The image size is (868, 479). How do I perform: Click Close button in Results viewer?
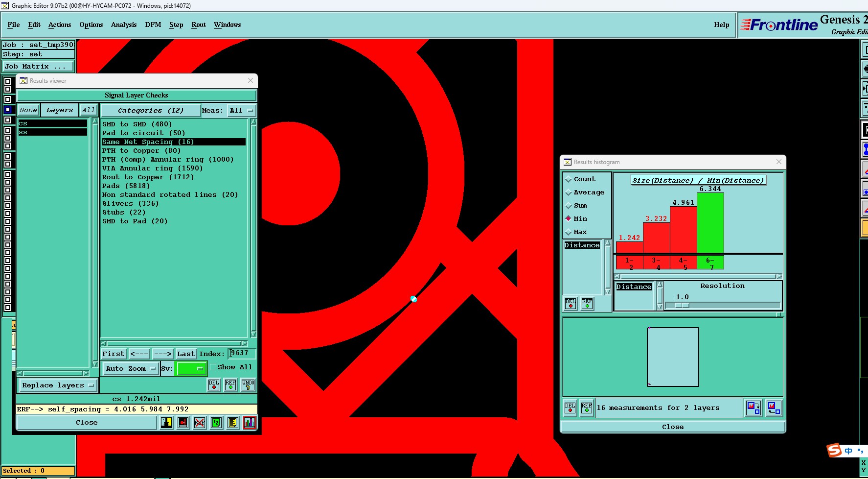[87, 423]
